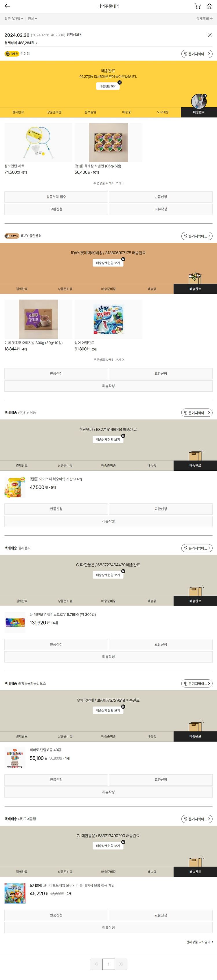Open 주문상품 자세히 보기 under the 정보민턴 세트 order

[x=108, y=183]
